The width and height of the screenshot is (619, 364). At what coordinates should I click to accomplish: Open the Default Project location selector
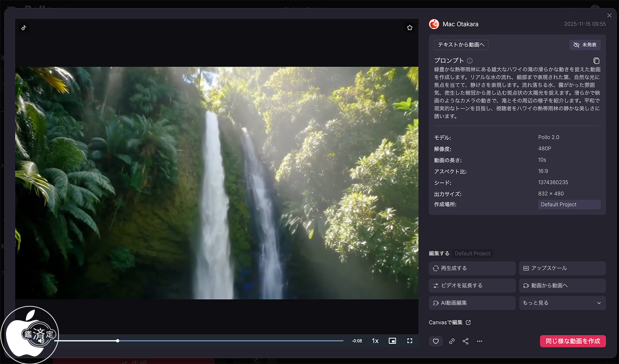click(x=569, y=205)
